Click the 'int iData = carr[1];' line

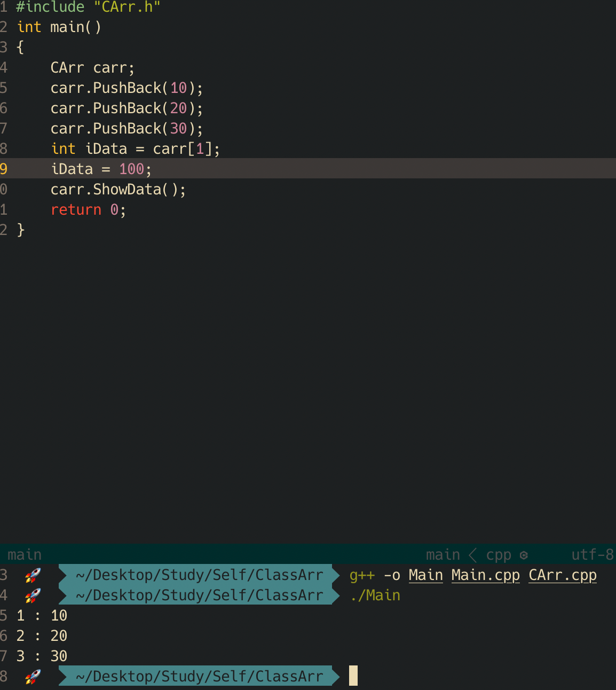pyautogui.click(x=135, y=149)
